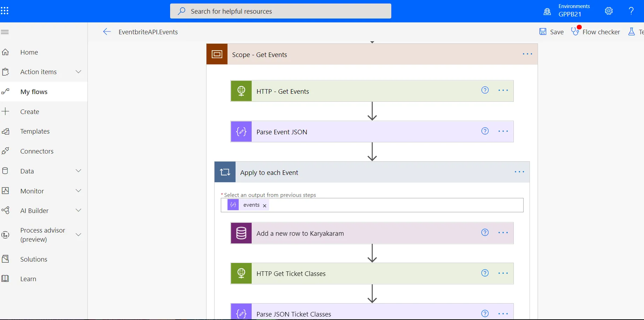
Task: Open the help question mark in header
Action: tap(631, 11)
